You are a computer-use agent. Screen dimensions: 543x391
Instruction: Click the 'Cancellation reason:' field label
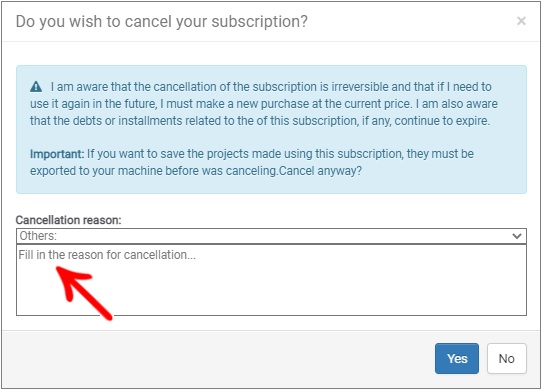pyautogui.click(x=69, y=220)
